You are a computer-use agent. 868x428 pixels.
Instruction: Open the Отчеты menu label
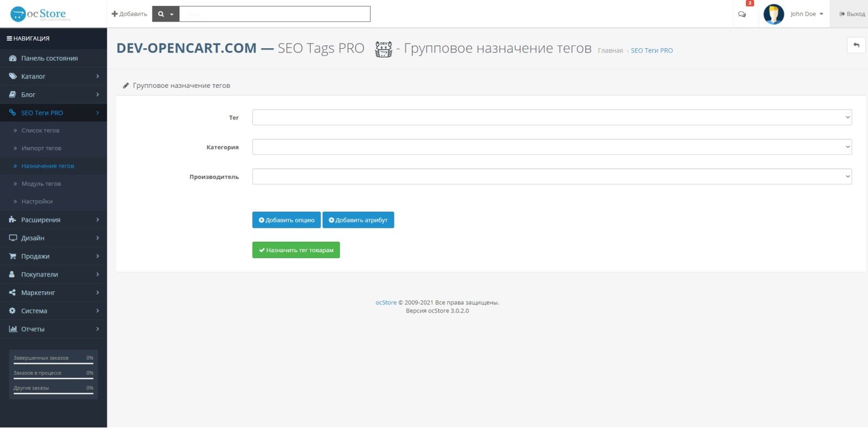click(33, 329)
